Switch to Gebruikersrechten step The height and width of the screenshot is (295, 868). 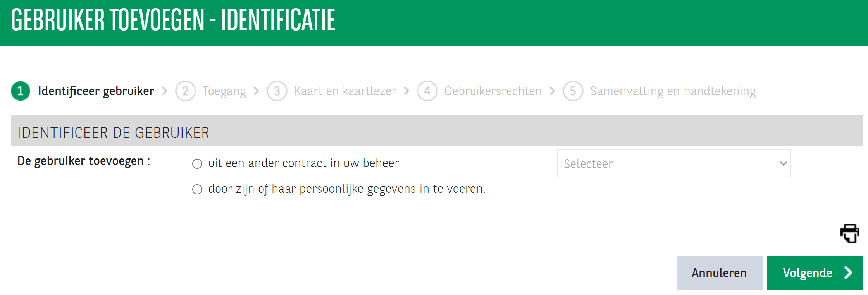tap(493, 91)
